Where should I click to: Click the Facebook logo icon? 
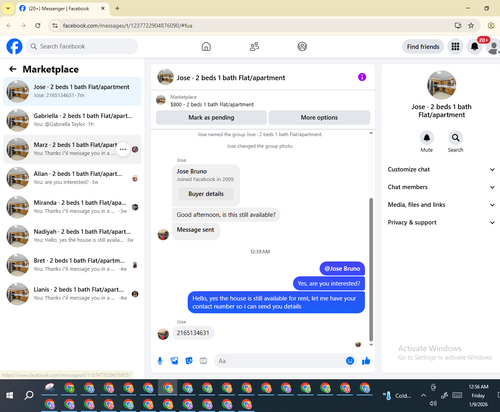14,46
